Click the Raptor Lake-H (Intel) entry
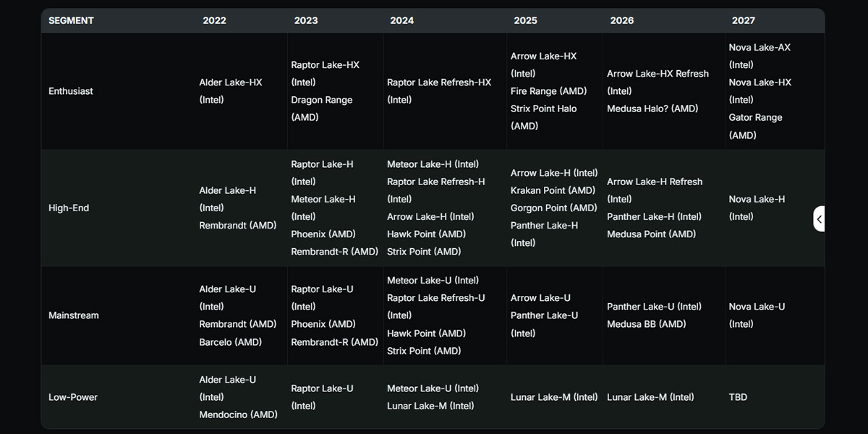868x434 pixels. tap(323, 173)
